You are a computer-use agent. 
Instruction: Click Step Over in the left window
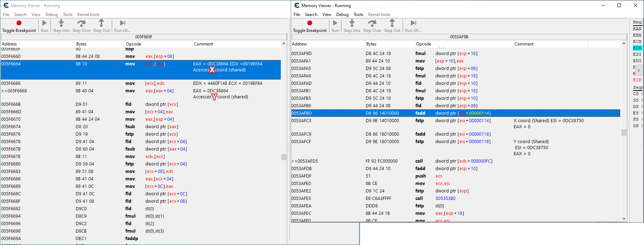coord(81,26)
